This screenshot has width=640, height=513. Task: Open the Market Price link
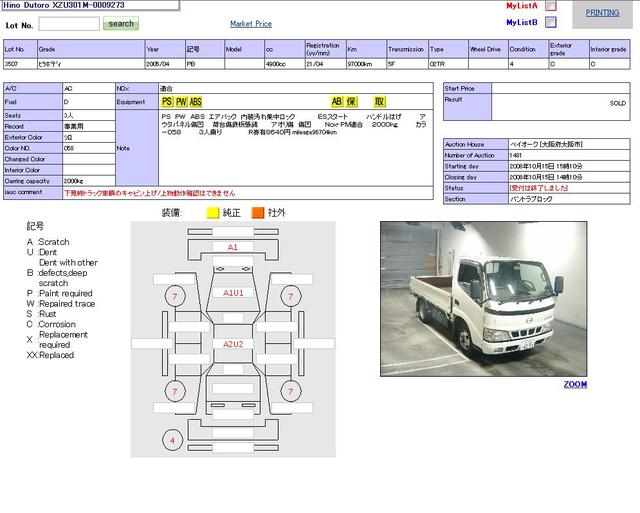pos(250,23)
